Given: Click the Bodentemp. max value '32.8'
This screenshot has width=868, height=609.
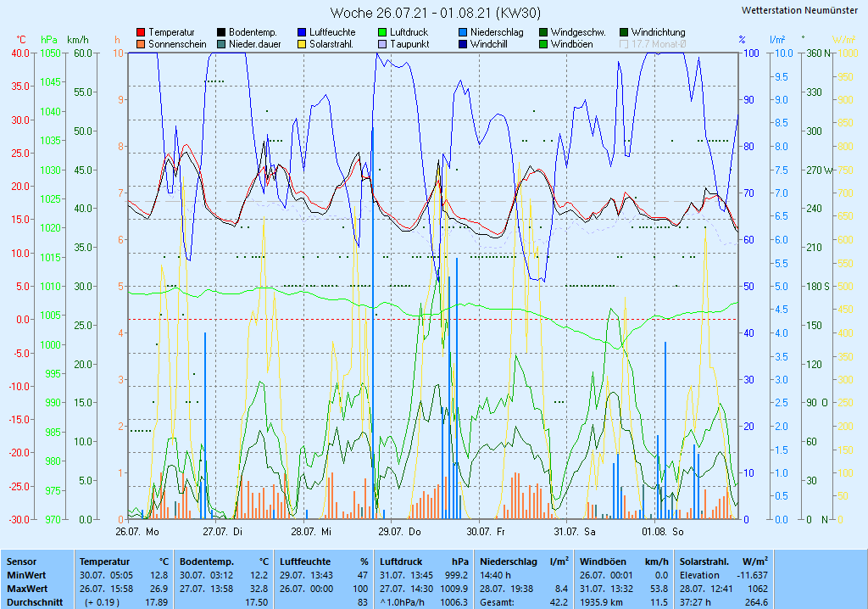Looking at the screenshot, I should tap(259, 589).
